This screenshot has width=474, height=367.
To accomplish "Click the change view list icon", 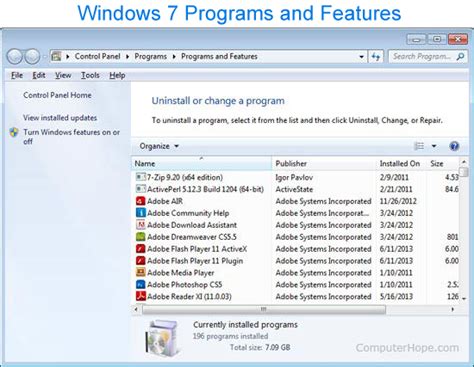I will pos(419,146).
